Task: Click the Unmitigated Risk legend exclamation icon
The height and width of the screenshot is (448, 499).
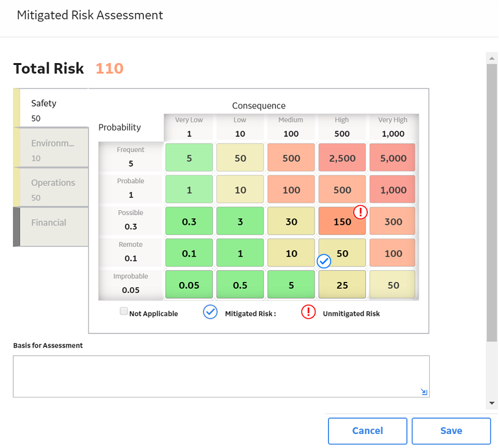Action: coord(308,312)
